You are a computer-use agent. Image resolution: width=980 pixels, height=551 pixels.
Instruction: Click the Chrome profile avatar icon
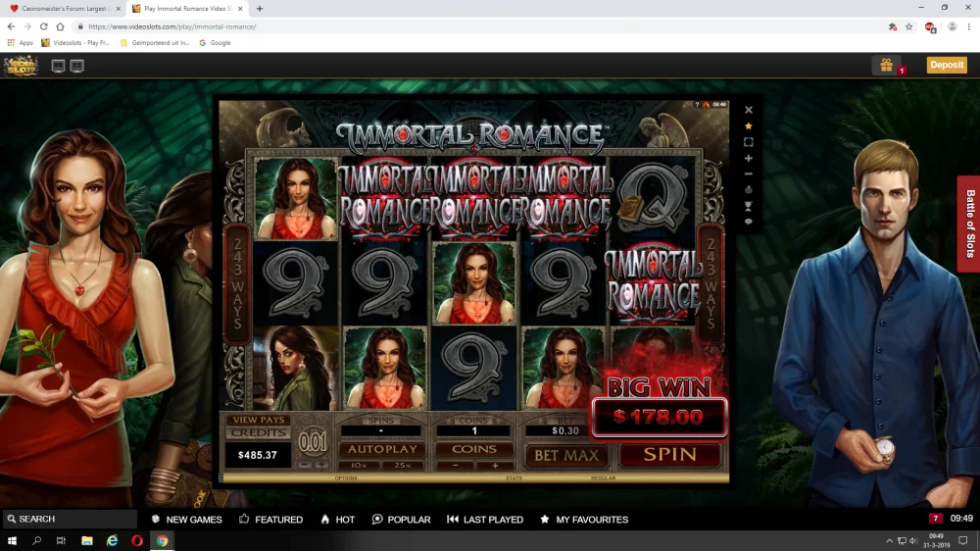pos(952,26)
